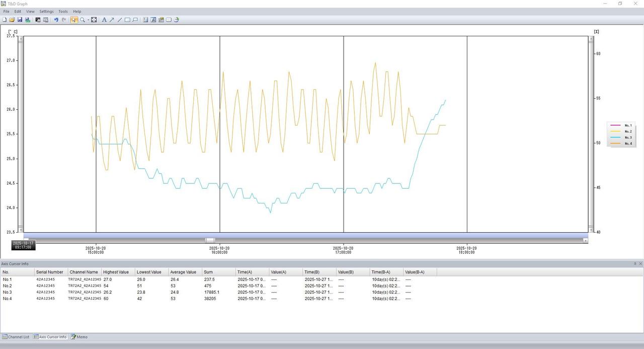The width and height of the screenshot is (644, 349).
Task: Select the arrow drawing tool
Action: click(112, 20)
